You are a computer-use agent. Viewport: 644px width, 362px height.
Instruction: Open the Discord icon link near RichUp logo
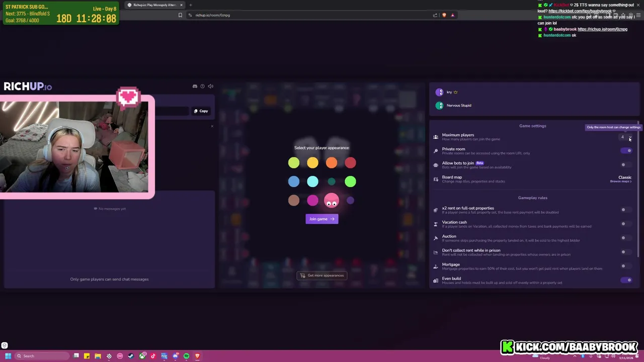(195, 86)
